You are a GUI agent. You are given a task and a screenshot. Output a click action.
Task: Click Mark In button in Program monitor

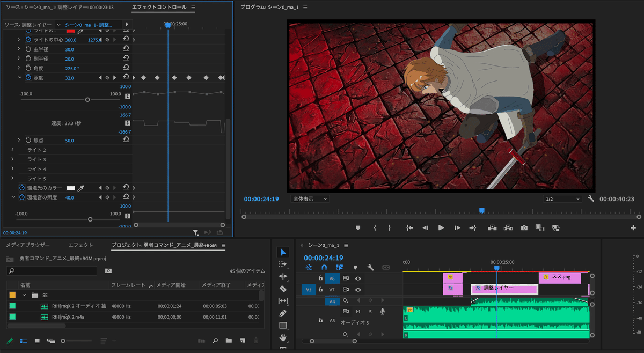pyautogui.click(x=375, y=228)
